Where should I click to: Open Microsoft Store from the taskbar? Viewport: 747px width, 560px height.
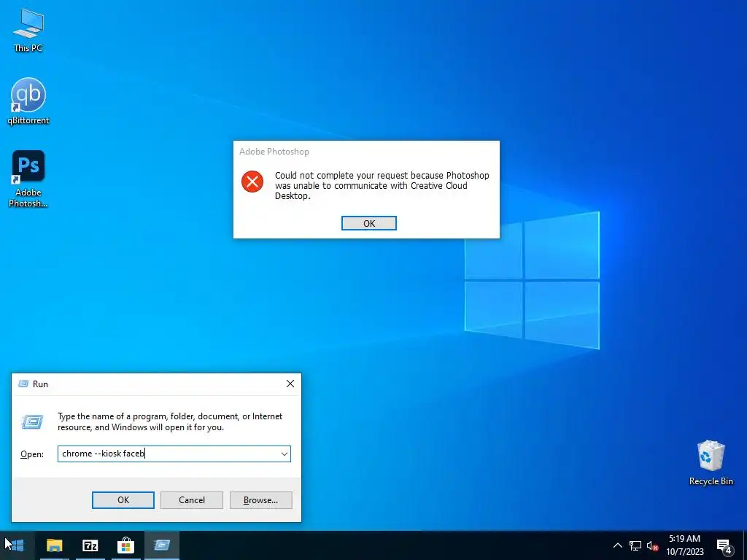pos(125,545)
